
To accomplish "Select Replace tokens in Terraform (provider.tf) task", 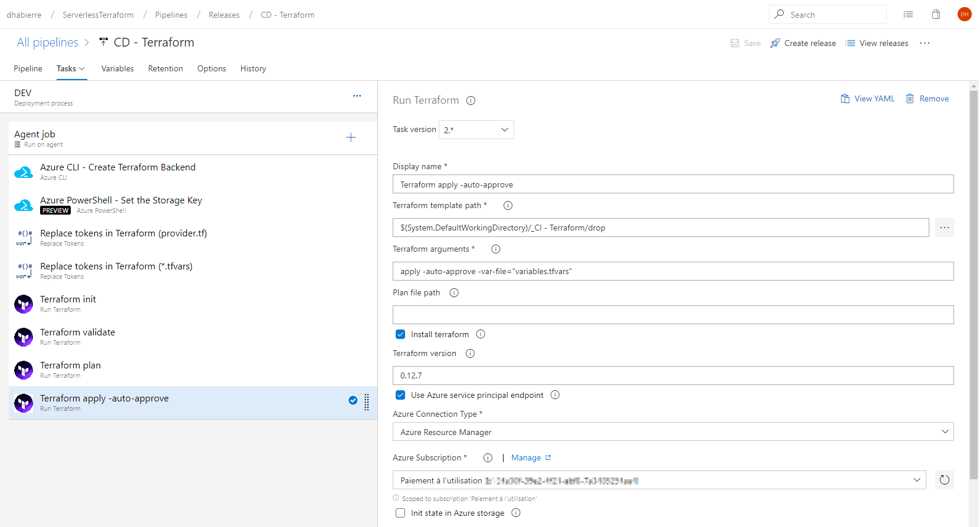I will pos(193,238).
